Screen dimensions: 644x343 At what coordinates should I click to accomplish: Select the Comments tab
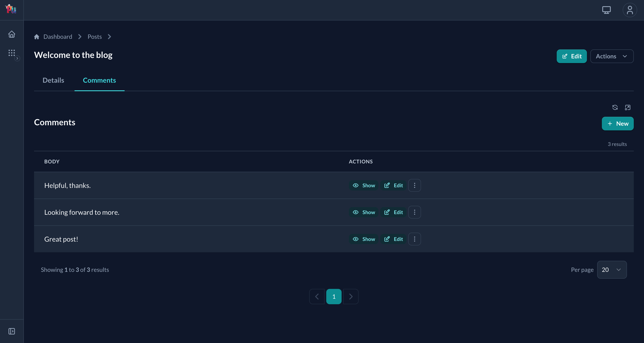(99, 80)
